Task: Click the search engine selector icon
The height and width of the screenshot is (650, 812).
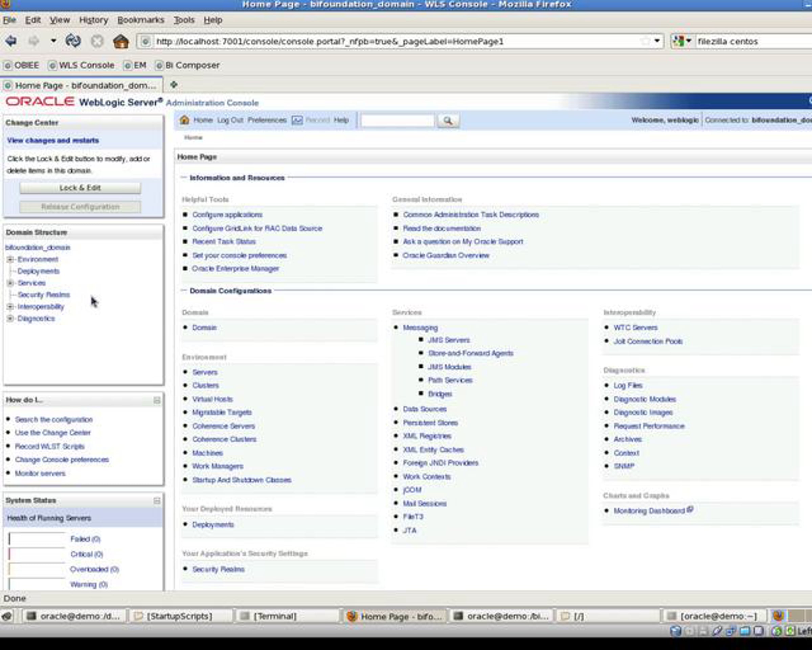Action: tap(681, 41)
